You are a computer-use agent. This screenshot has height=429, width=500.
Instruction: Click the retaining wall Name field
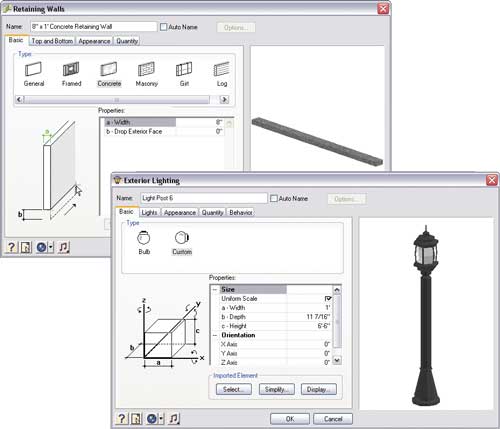point(93,27)
